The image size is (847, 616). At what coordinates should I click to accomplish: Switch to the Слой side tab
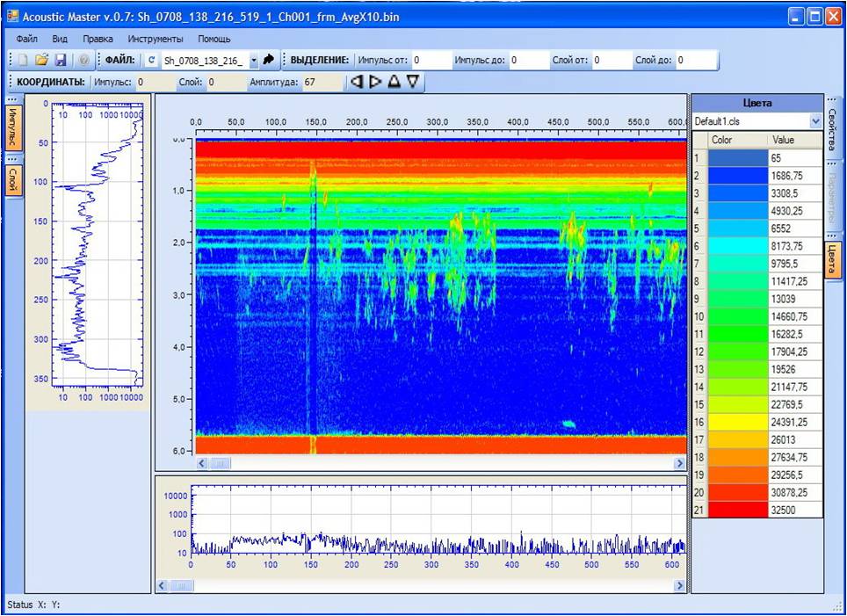[x=13, y=182]
